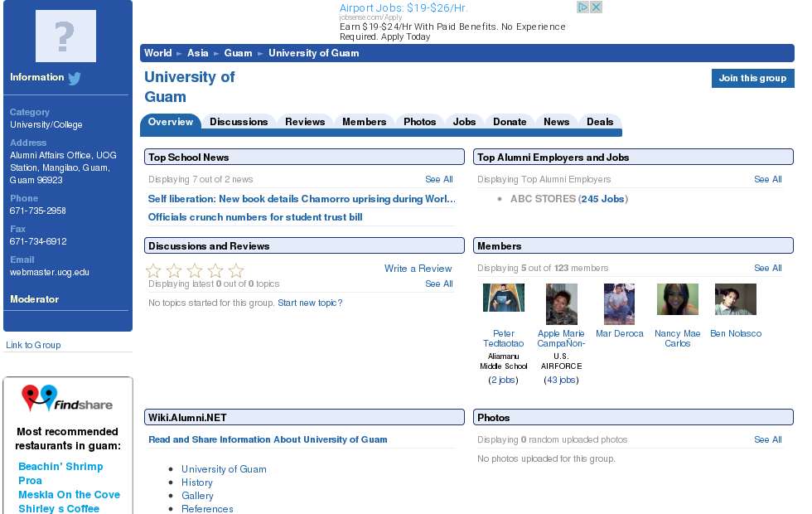Image resolution: width=812 pixels, height=514 pixels.
Task: Click the Findshare logo
Action: coord(67,399)
